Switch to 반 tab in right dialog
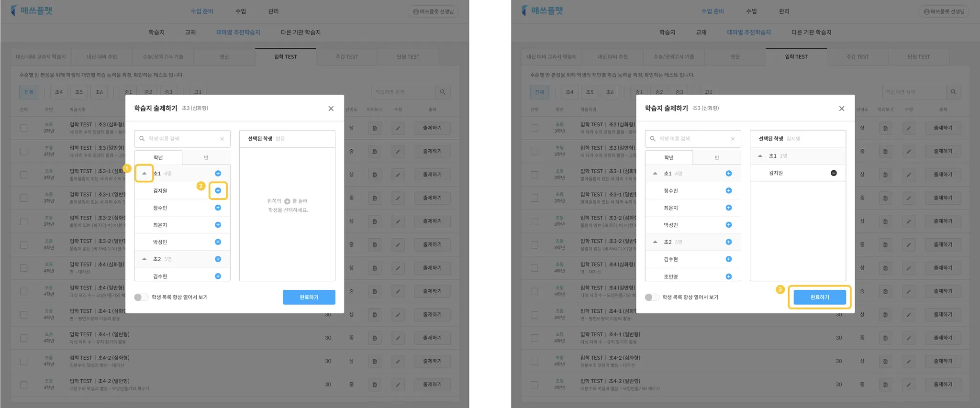Viewport: 980px width, 408px height. tap(717, 157)
